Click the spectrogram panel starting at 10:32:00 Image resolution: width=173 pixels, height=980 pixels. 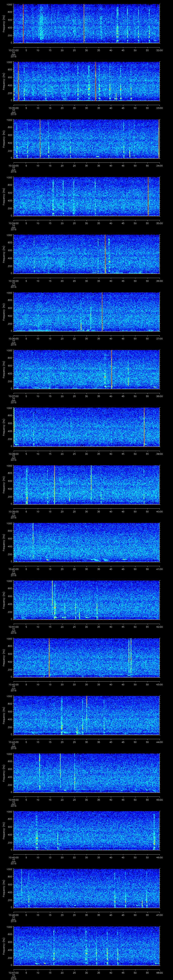click(86, 81)
